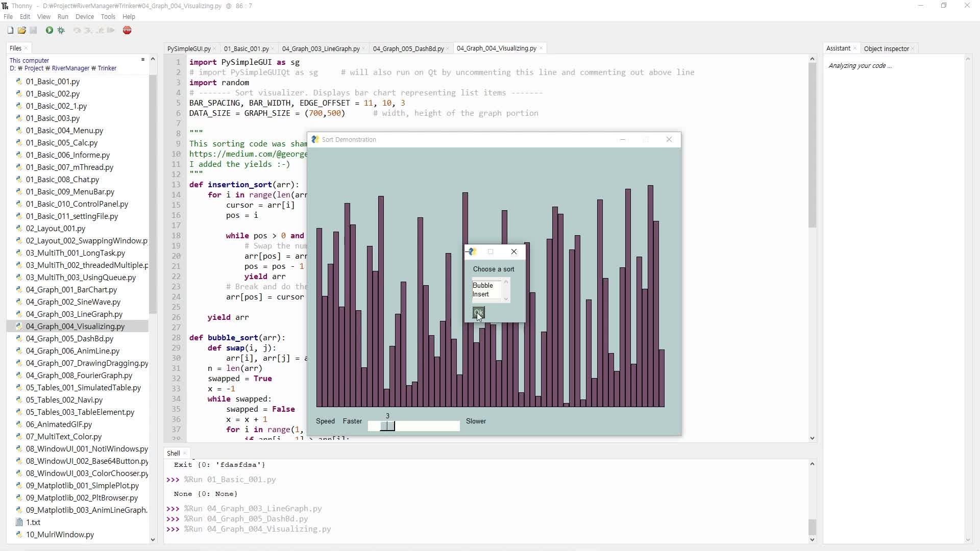Collapse the This computer tree entry
The image size is (980, 551).
point(30,60)
